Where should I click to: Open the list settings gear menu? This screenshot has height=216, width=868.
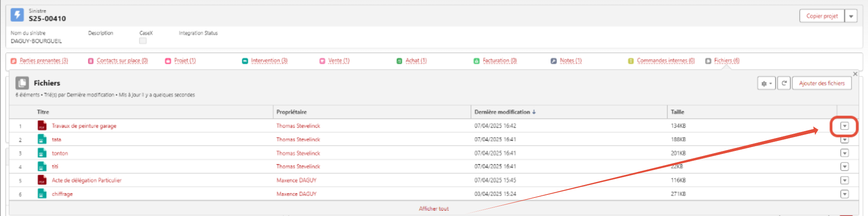766,83
